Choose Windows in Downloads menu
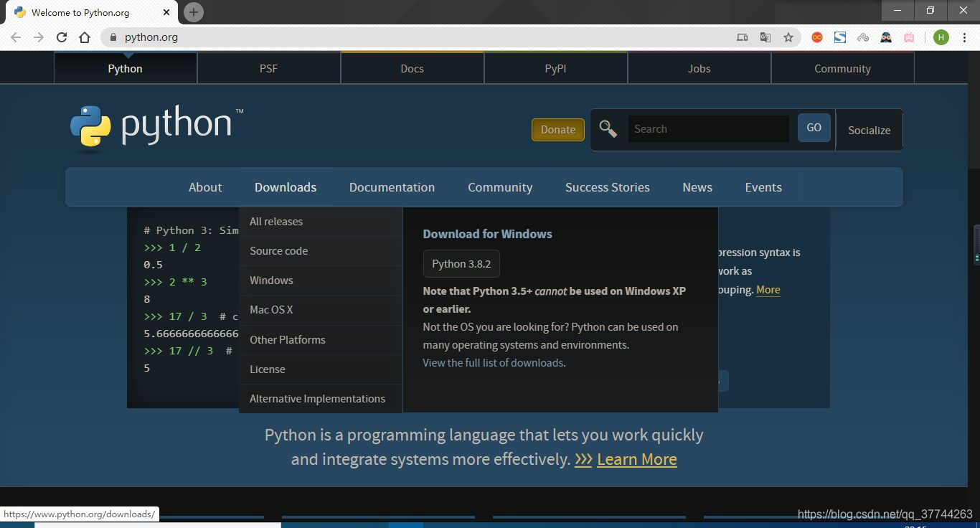The width and height of the screenshot is (980, 528). [321, 280]
